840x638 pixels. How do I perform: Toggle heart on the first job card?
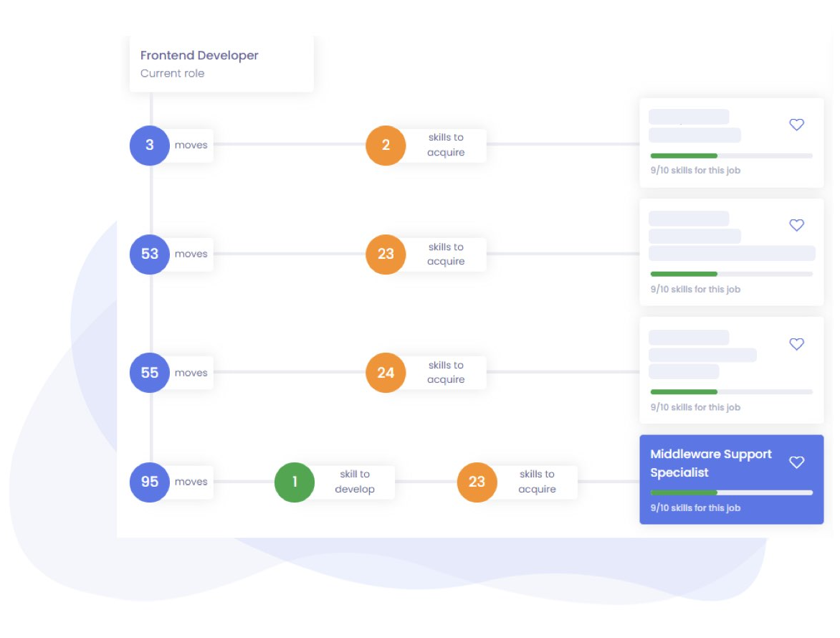(796, 125)
